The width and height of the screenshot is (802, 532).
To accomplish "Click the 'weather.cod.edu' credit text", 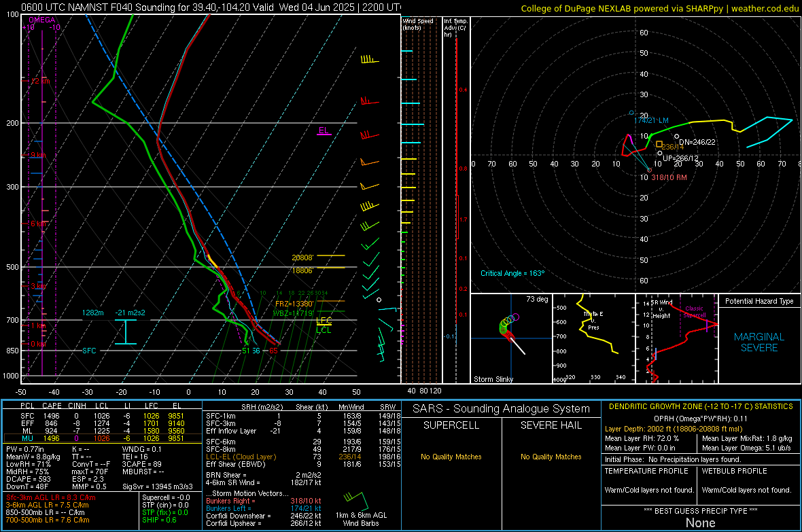I will (x=765, y=8).
